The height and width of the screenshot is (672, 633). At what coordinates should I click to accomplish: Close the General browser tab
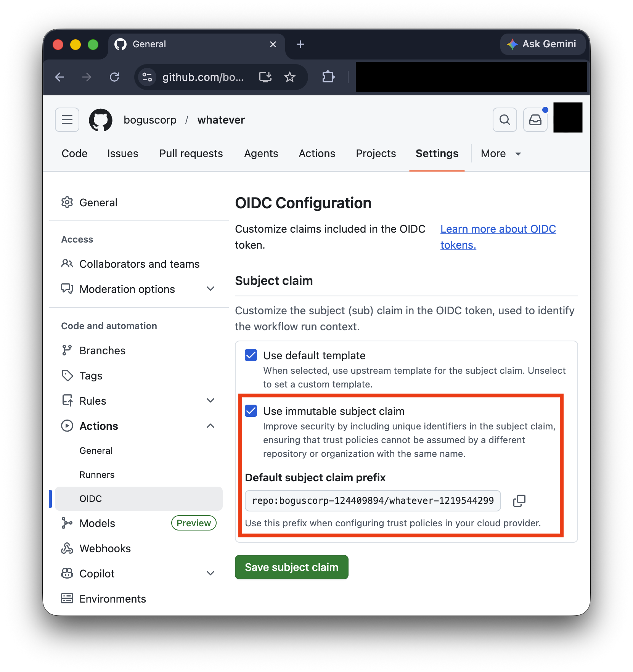pyautogui.click(x=273, y=44)
